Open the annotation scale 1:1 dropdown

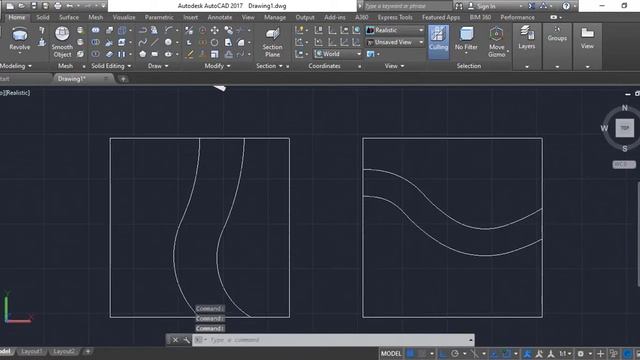pyautogui.click(x=565, y=353)
